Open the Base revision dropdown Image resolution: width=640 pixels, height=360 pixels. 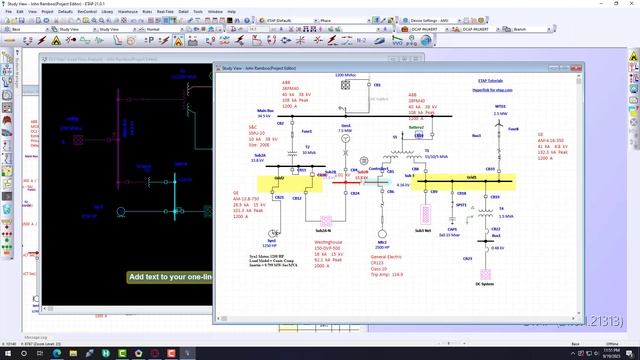(29, 29)
